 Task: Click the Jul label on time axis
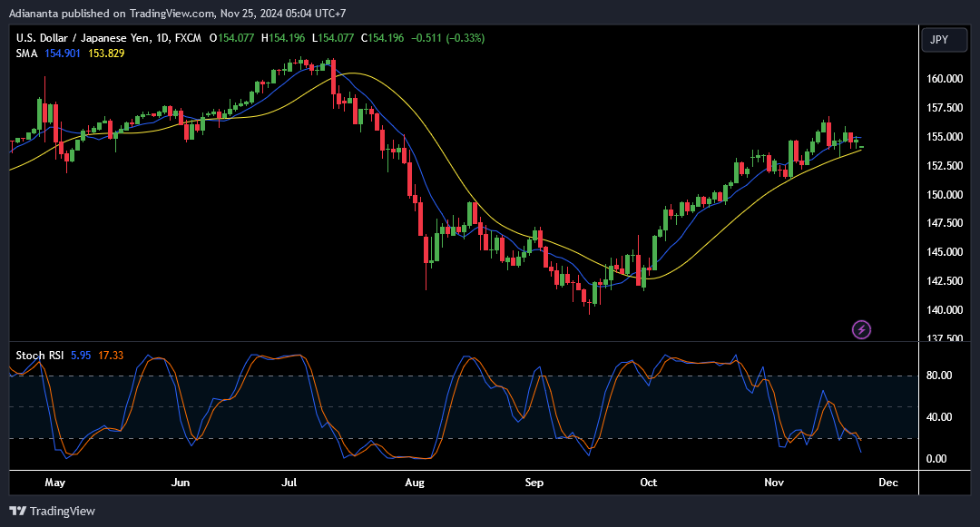pyautogui.click(x=289, y=483)
